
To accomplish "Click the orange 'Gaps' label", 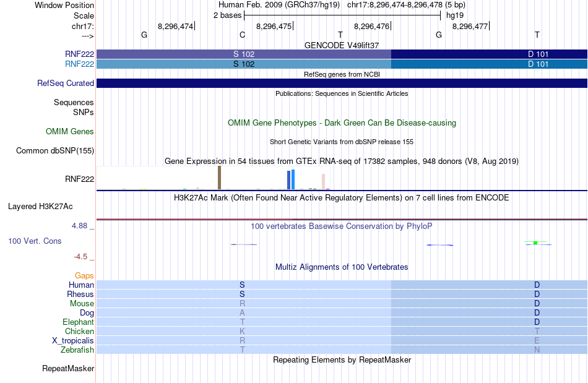I will [84, 275].
